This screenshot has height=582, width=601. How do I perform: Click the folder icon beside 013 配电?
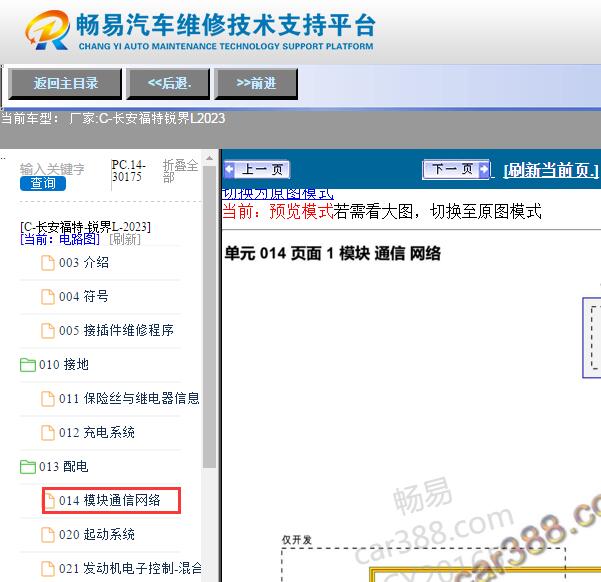(28, 467)
